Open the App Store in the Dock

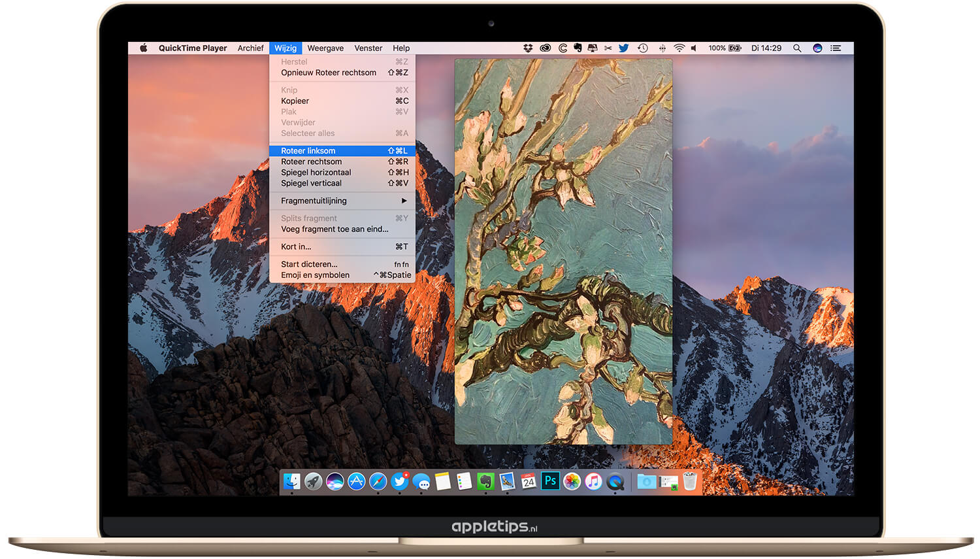point(357,482)
